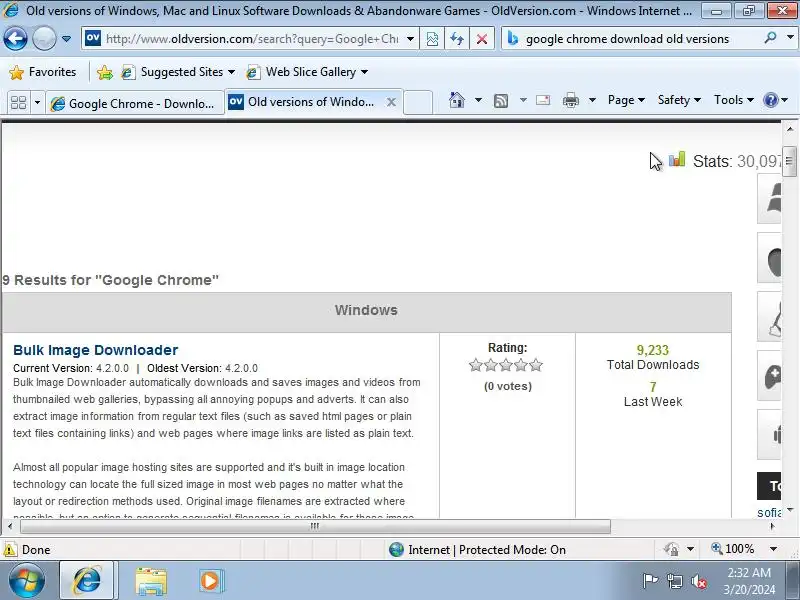Open the status bar privacy report icon
The image size is (800, 600).
[671, 549]
